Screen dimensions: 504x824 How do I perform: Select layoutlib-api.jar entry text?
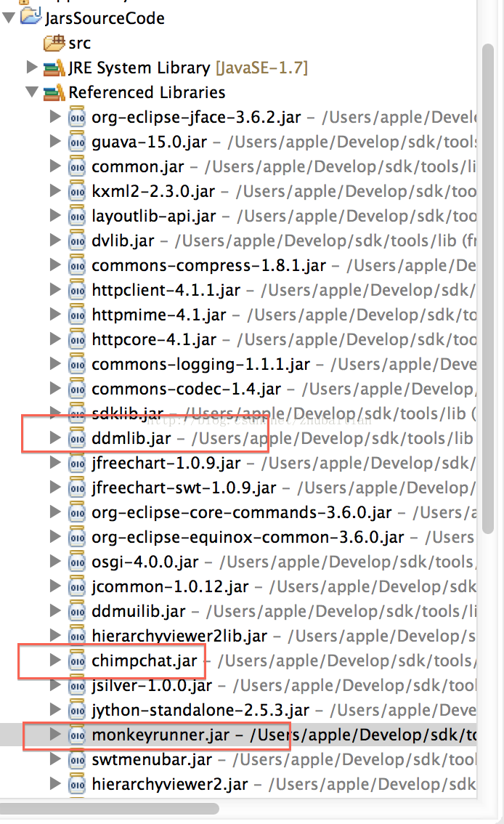pyautogui.click(x=154, y=216)
